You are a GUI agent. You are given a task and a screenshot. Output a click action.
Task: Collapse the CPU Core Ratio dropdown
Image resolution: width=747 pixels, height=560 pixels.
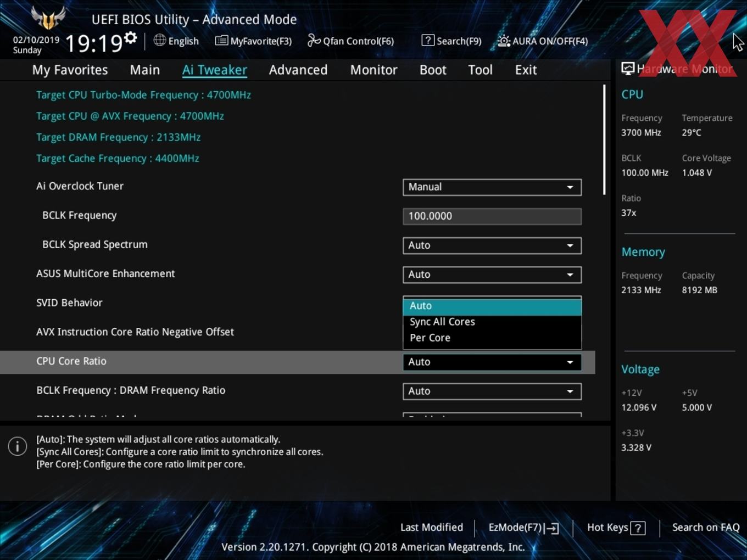coord(492,362)
